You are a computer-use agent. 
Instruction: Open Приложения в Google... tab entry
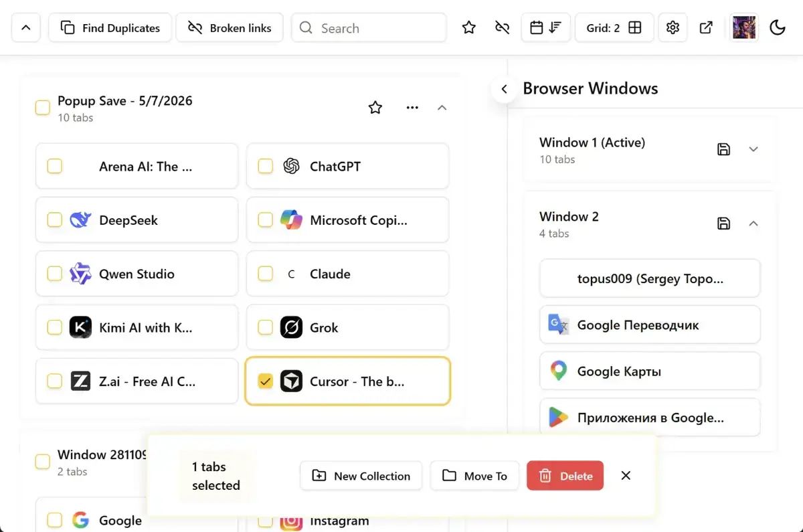pyautogui.click(x=650, y=418)
